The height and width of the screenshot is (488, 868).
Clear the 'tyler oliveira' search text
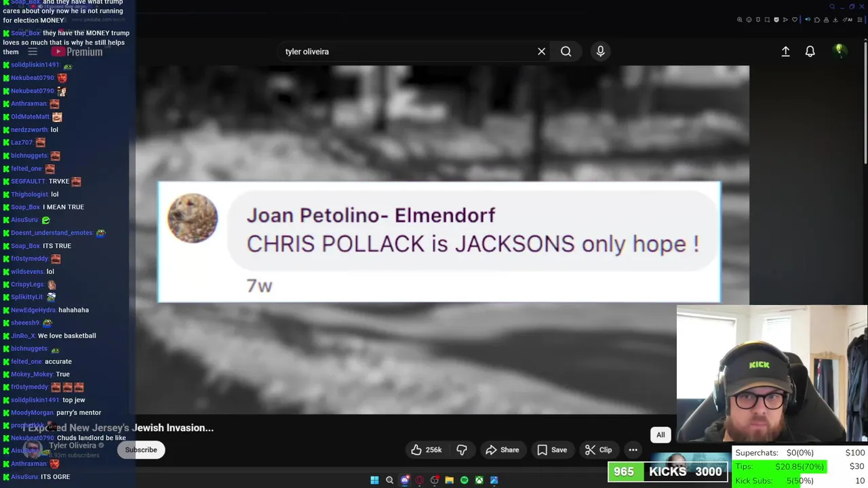pos(541,52)
